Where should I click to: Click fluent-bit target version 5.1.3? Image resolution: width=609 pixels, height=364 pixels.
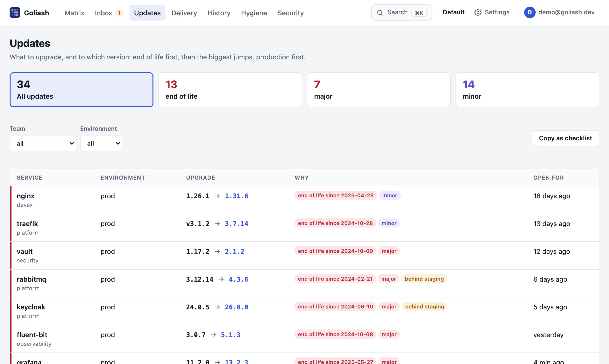(x=231, y=335)
